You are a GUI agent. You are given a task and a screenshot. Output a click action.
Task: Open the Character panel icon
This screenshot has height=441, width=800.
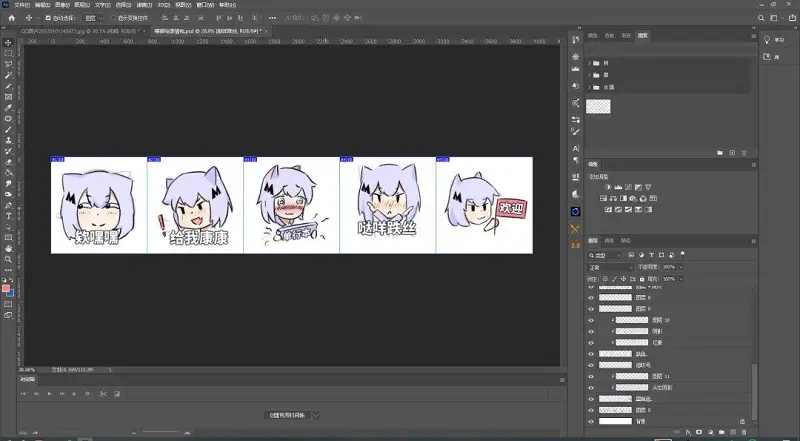(576, 149)
